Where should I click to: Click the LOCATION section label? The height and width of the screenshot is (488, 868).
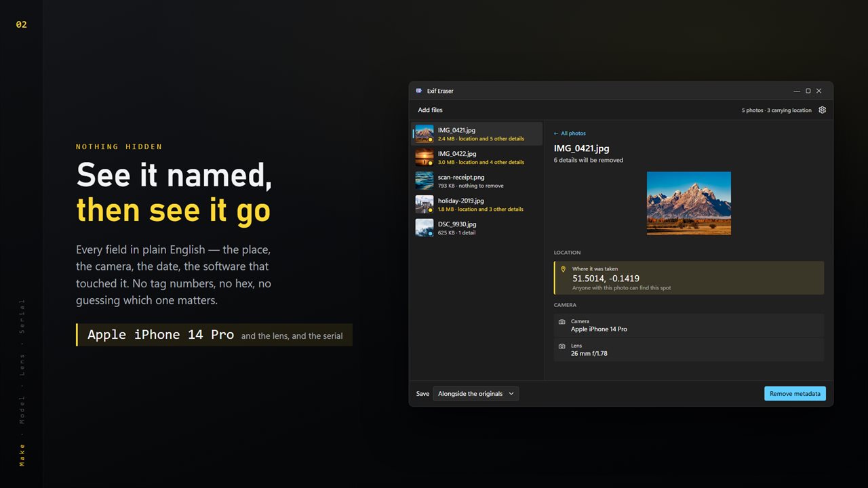click(x=567, y=253)
